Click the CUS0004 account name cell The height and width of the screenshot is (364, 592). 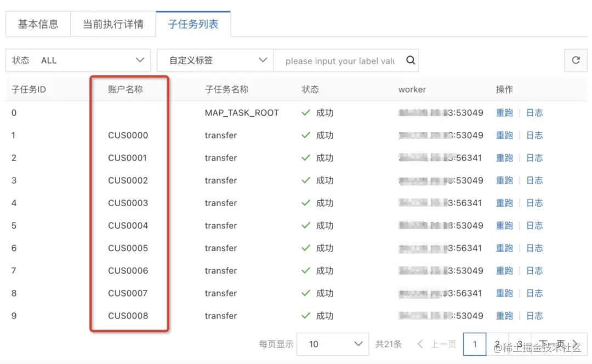point(128,225)
